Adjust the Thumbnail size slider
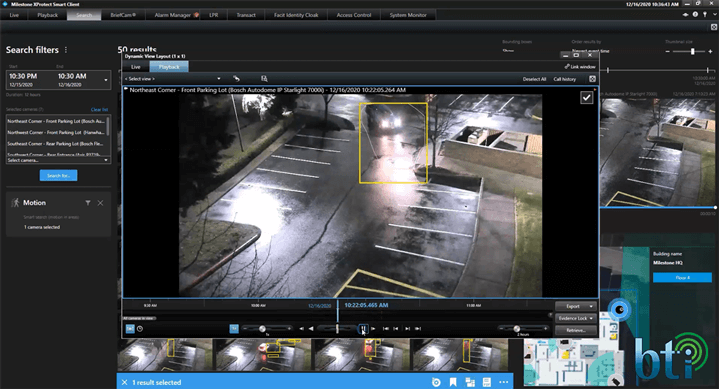The height and width of the screenshot is (389, 719). click(x=692, y=51)
